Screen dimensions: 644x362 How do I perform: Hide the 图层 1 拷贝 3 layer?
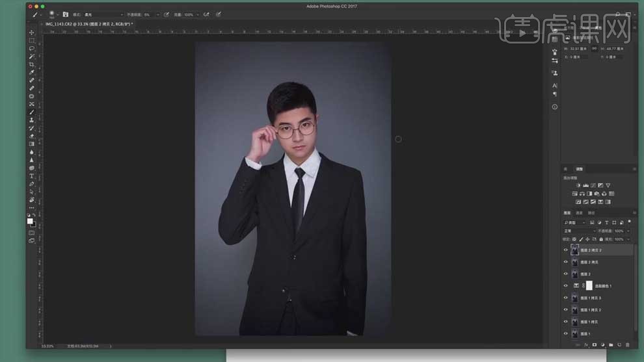click(565, 298)
